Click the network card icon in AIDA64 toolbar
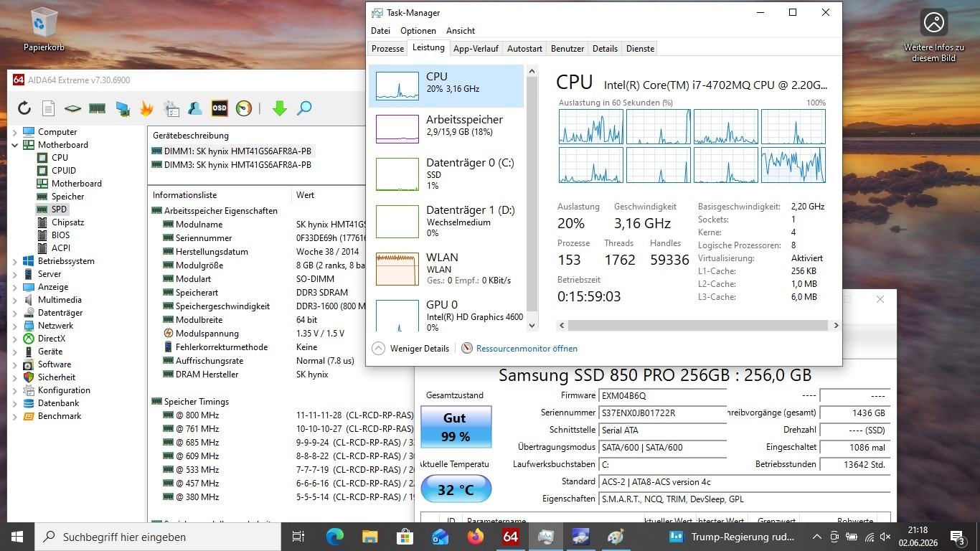 (x=122, y=108)
